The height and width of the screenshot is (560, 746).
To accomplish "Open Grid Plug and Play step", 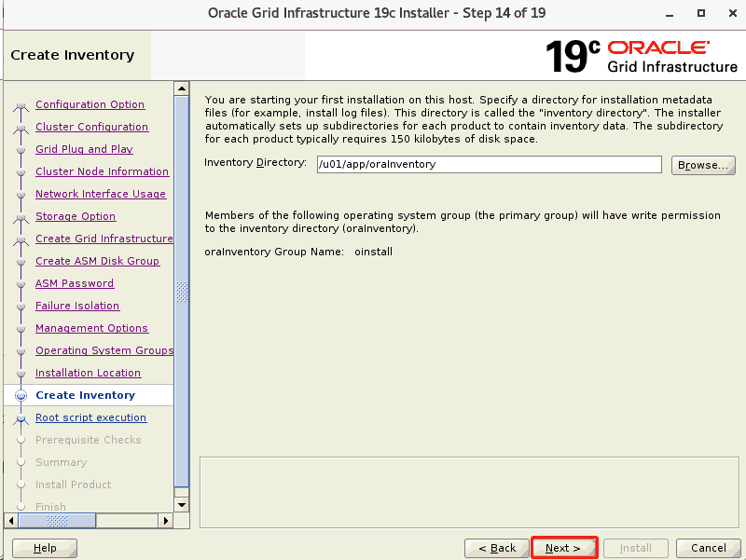I will [84, 149].
